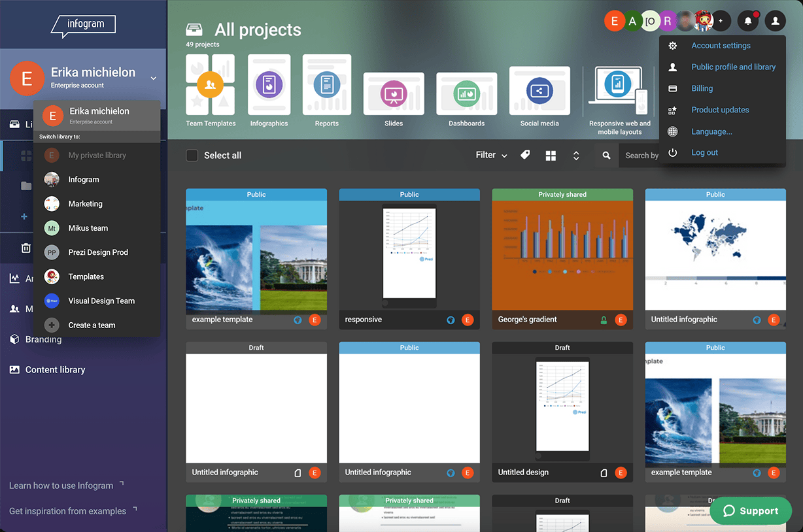This screenshot has height=532, width=803.
Task: Open the Social media category
Action: pyautogui.click(x=539, y=97)
